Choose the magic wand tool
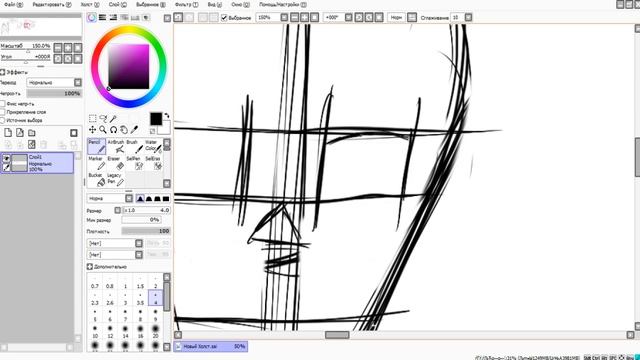 [x=113, y=118]
